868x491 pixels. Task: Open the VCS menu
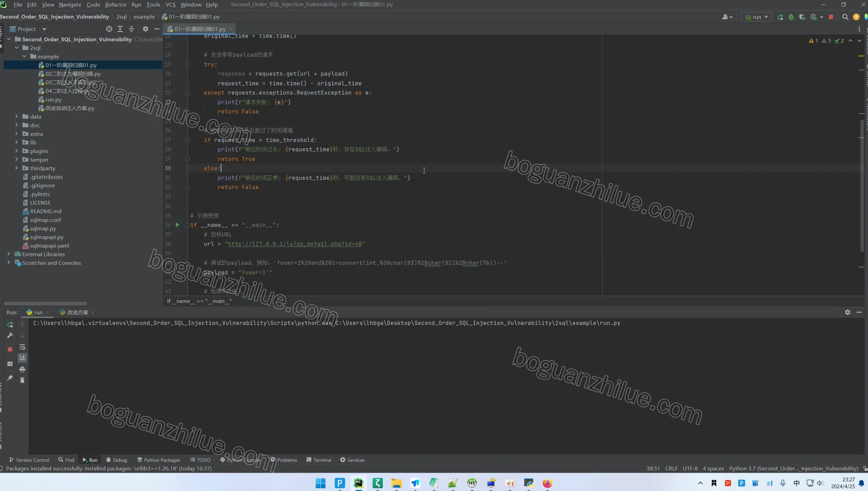click(x=170, y=5)
